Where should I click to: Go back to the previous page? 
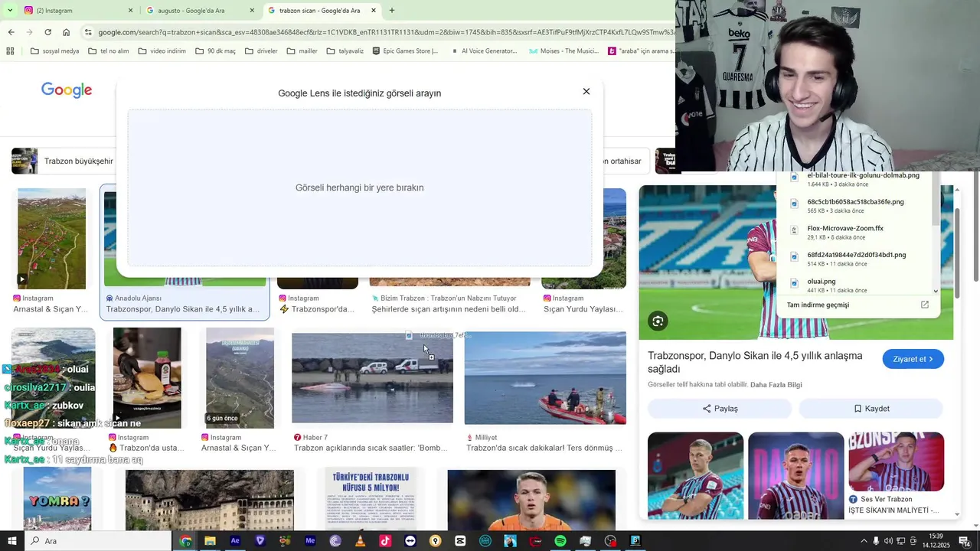point(11,32)
